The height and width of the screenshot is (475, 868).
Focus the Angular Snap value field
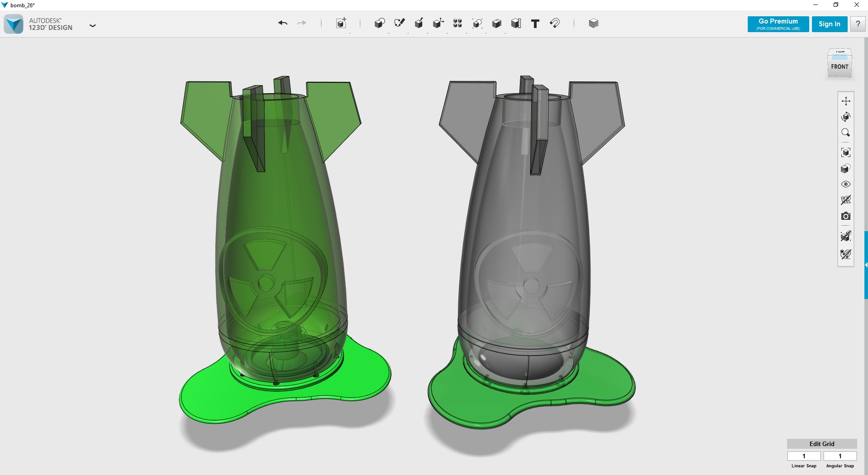pos(840,456)
